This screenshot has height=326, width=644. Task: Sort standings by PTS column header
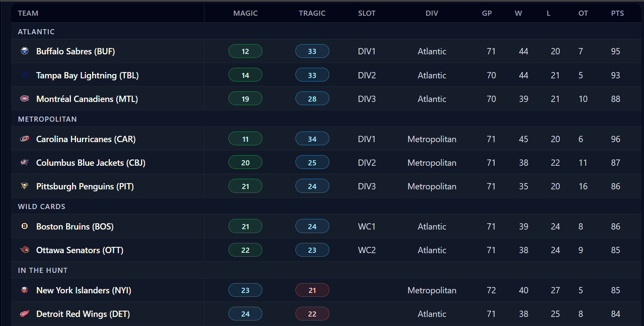click(x=617, y=13)
